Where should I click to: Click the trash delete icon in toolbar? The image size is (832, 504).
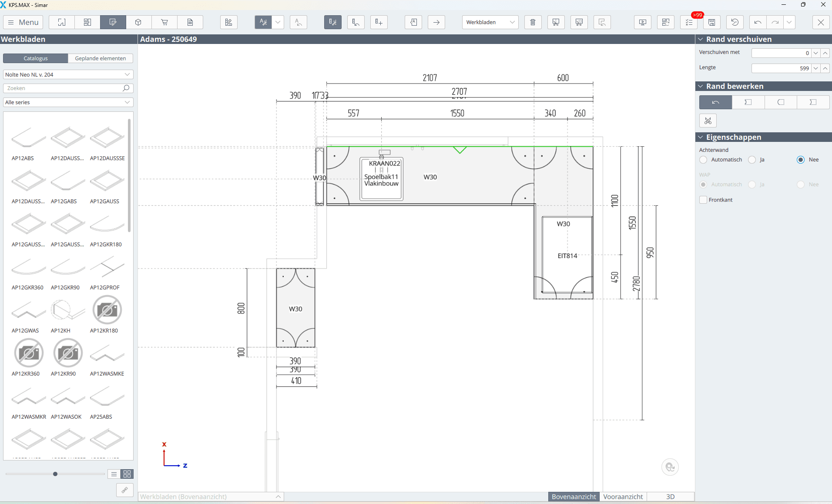pos(533,22)
